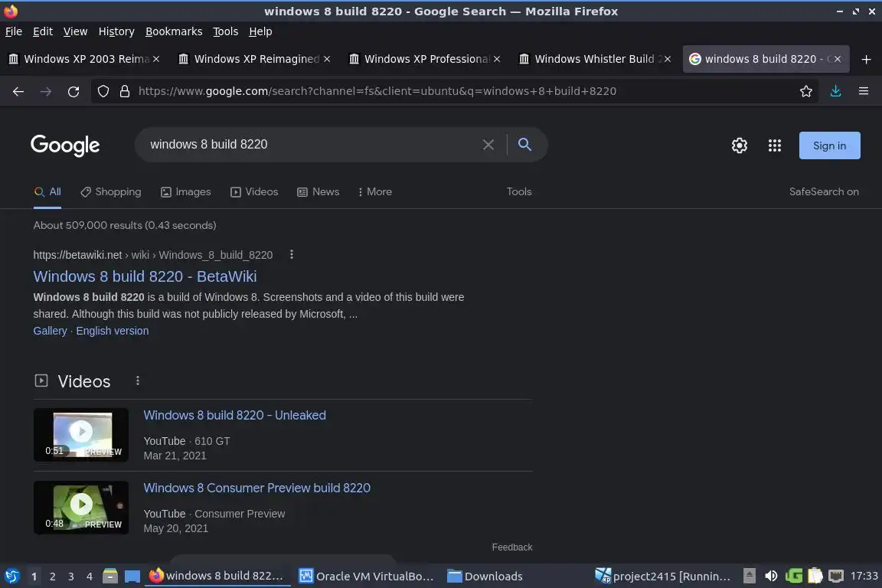
Task: Open the volume control in tray
Action: 771,576
